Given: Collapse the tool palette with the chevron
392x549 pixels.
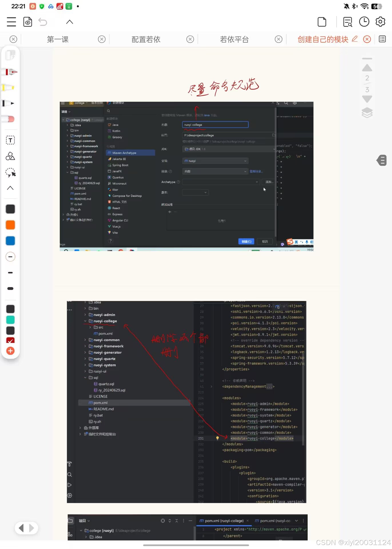Looking at the screenshot, I should coord(10,188).
